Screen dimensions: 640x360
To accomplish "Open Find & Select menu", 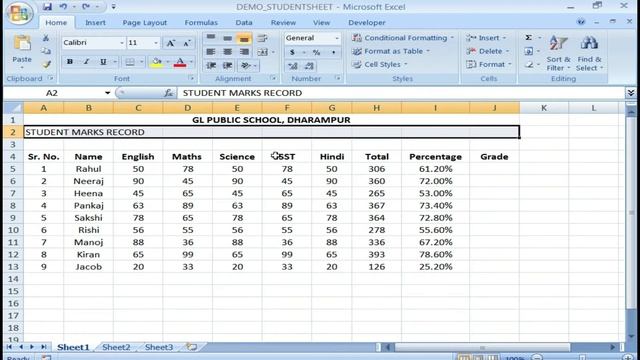I will click(589, 53).
